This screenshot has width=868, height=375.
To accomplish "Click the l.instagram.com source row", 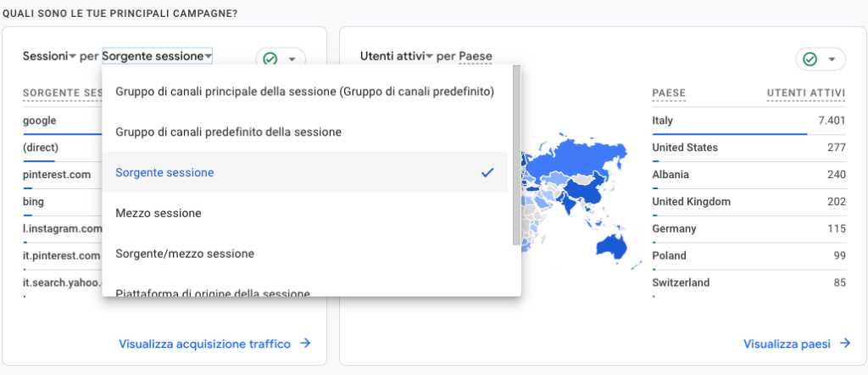I will [62, 229].
